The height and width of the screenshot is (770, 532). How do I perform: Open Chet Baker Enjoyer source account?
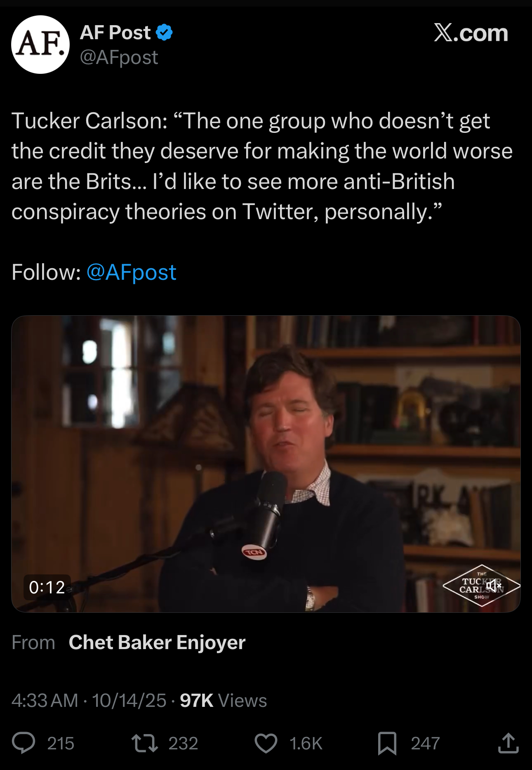(157, 642)
